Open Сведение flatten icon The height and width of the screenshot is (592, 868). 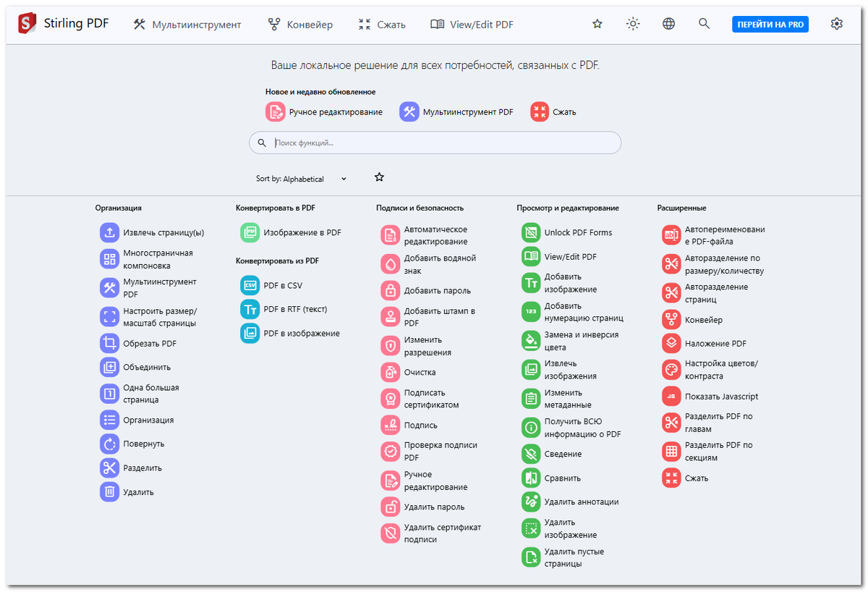pos(531,454)
